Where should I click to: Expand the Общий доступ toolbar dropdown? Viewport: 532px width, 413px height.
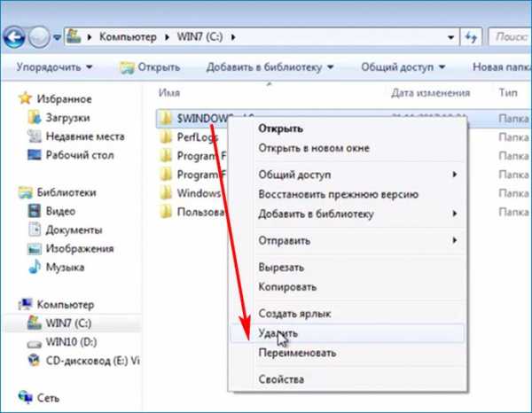pos(403,67)
